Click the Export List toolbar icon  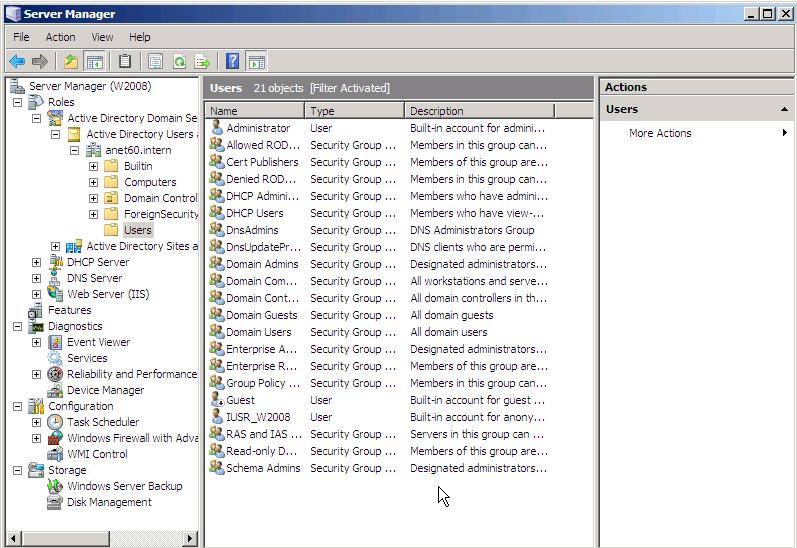pos(202,62)
